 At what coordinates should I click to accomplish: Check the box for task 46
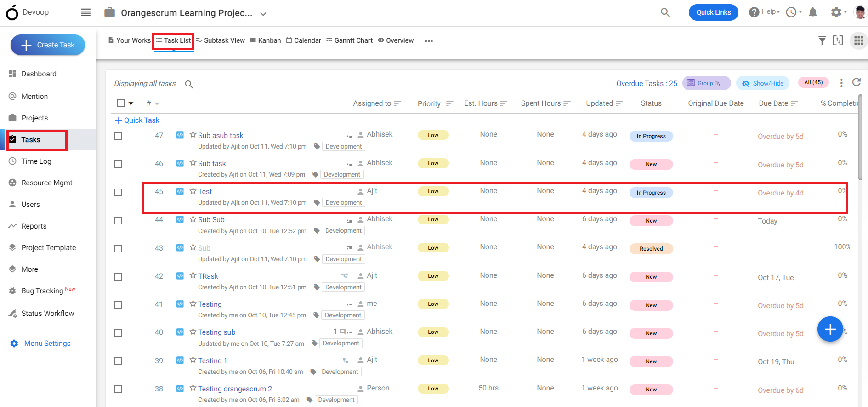[x=118, y=164]
